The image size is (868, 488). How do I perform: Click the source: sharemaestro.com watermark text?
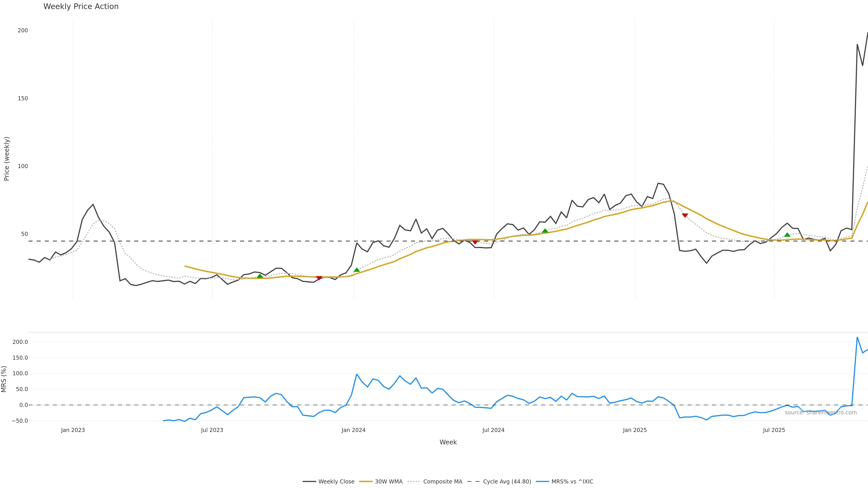821,413
